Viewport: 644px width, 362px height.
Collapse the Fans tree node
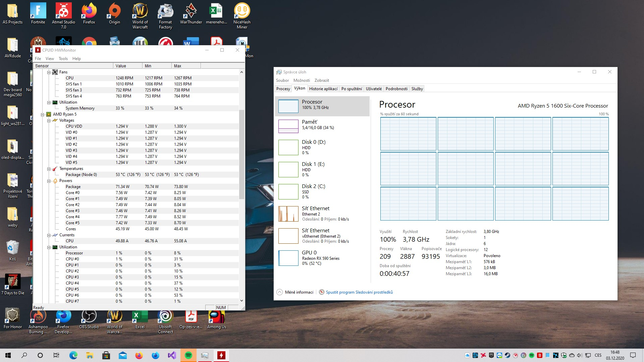[49, 72]
